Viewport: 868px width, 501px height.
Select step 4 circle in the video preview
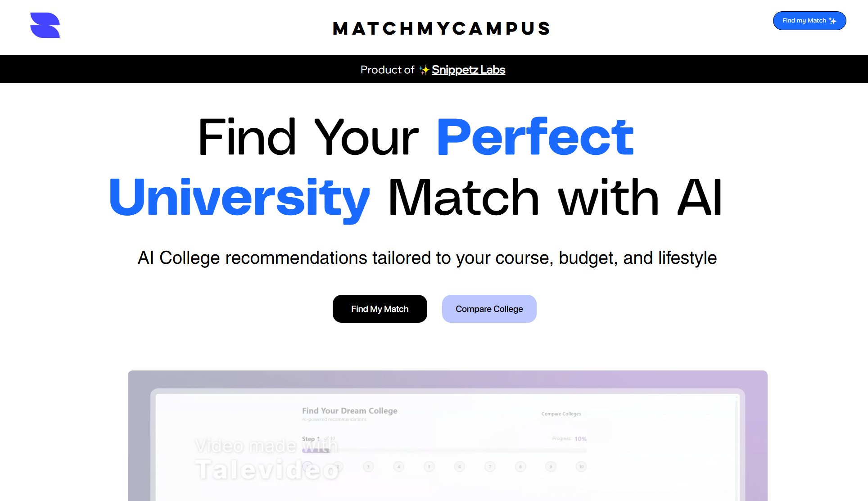click(x=399, y=467)
